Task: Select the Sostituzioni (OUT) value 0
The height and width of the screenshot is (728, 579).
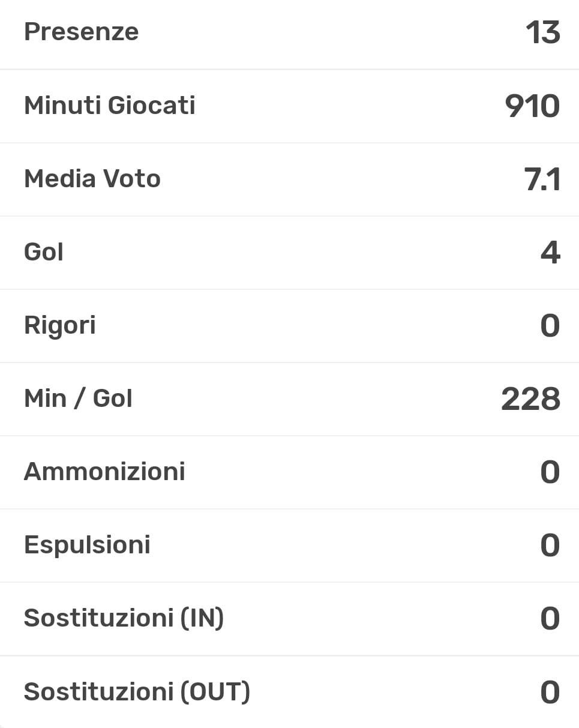Action: point(550,692)
